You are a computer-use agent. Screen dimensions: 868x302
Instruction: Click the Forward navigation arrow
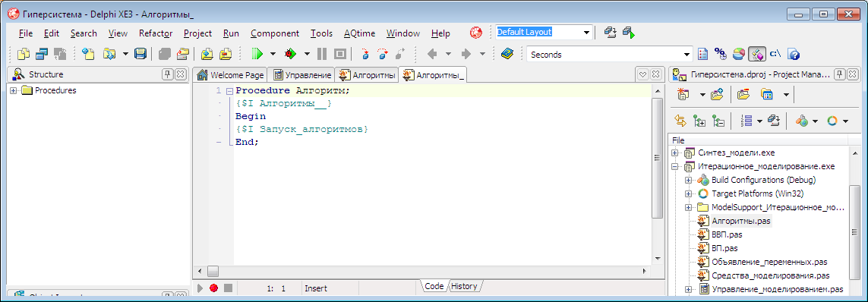[x=466, y=54]
